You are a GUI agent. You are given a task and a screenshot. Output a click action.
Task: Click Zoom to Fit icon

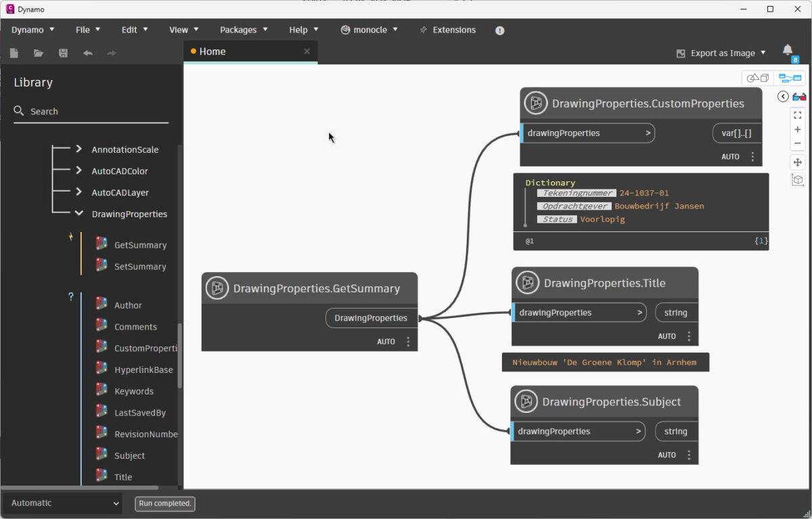798,115
